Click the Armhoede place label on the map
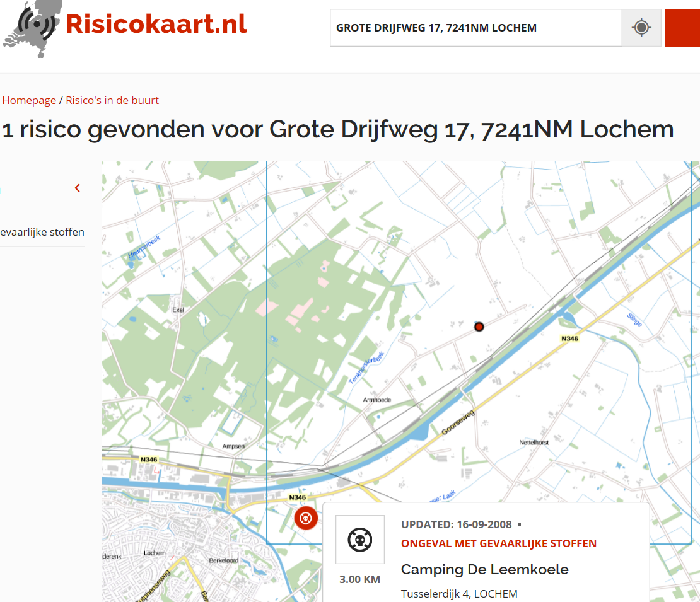700x602 pixels. pyautogui.click(x=376, y=400)
